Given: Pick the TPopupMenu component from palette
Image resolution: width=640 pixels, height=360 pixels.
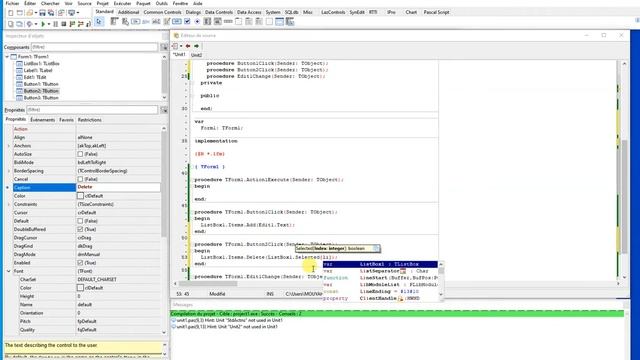Looking at the screenshot, I should [125, 21].
